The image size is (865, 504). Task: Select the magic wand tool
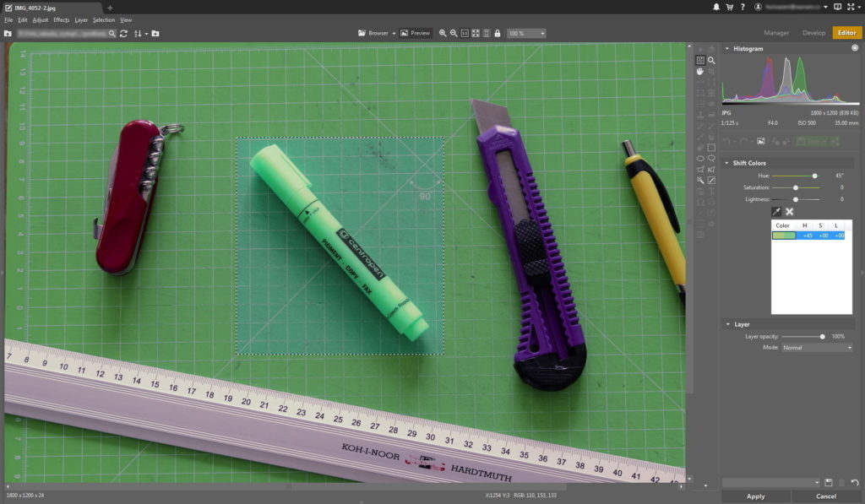pyautogui.click(x=700, y=181)
